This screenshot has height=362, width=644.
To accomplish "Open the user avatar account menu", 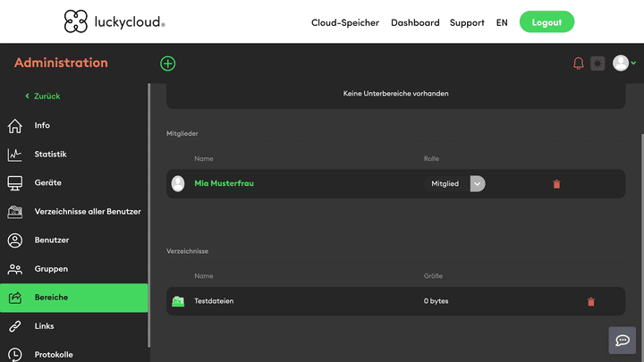I will pyautogui.click(x=623, y=63).
